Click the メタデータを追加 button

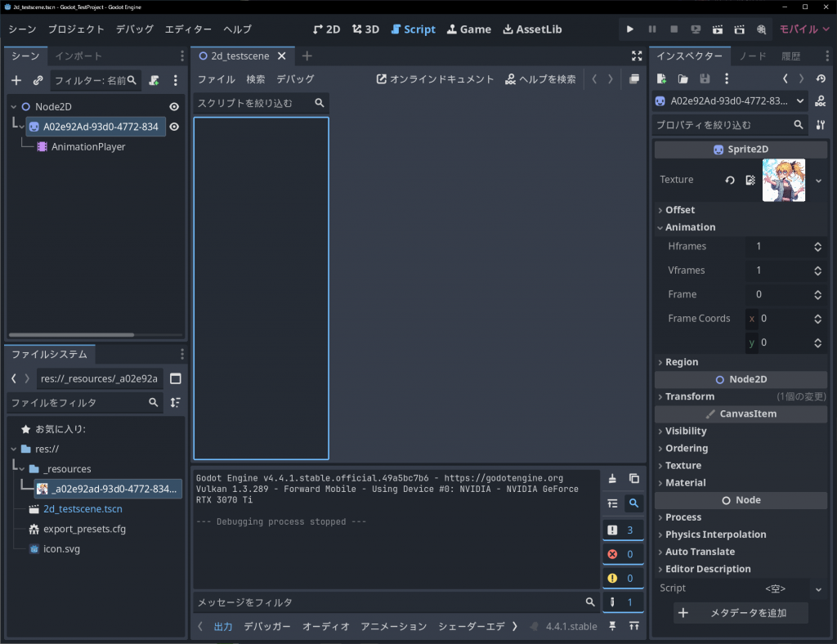point(741,613)
